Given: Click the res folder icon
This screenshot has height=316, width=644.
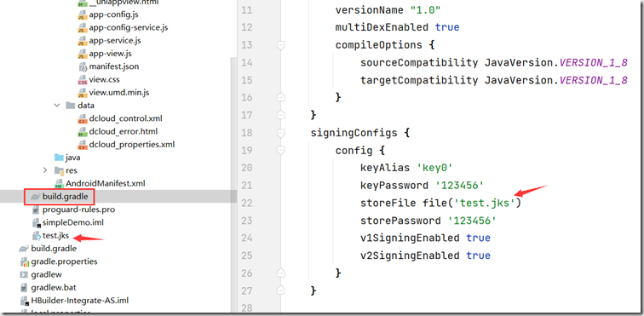Looking at the screenshot, I should coord(59,170).
